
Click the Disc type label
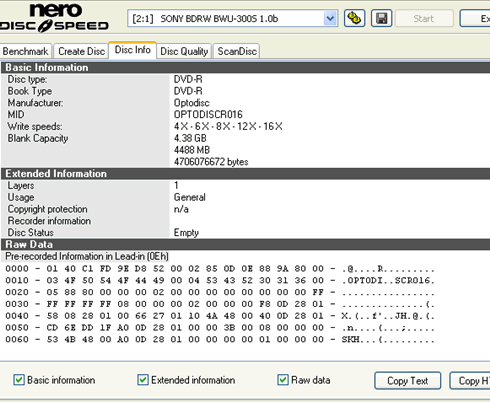click(x=27, y=79)
